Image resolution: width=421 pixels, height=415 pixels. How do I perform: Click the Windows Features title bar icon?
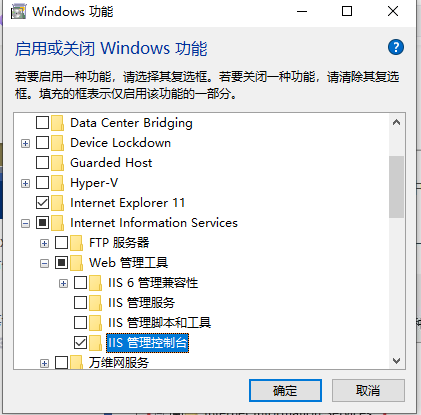pos(18,12)
